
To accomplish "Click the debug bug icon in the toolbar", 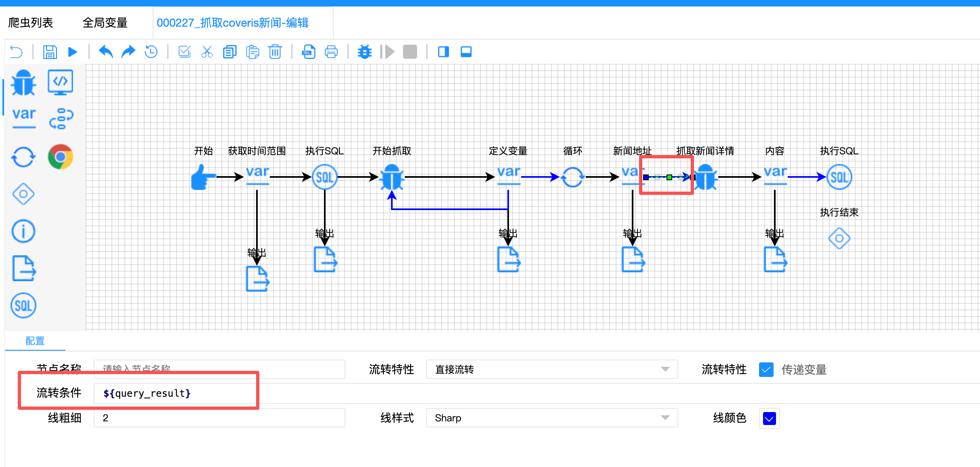I will [x=364, y=52].
